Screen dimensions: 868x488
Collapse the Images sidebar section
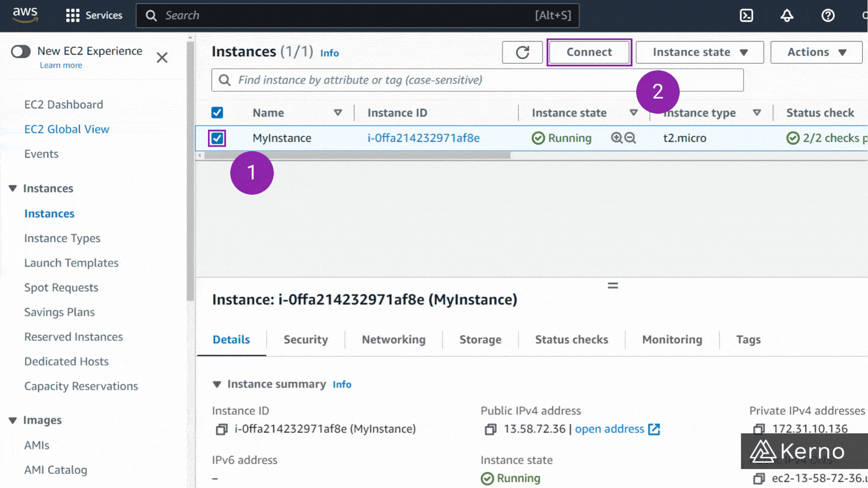click(13, 421)
